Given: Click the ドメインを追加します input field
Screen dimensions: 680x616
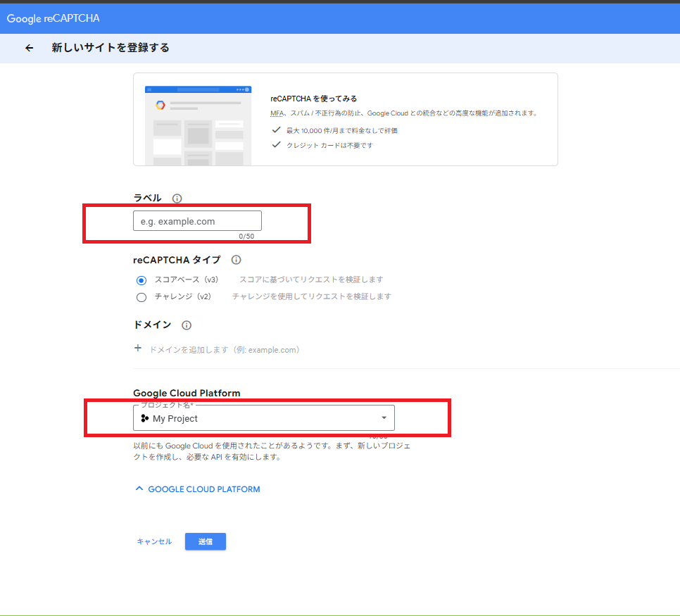Looking at the screenshot, I should point(225,349).
